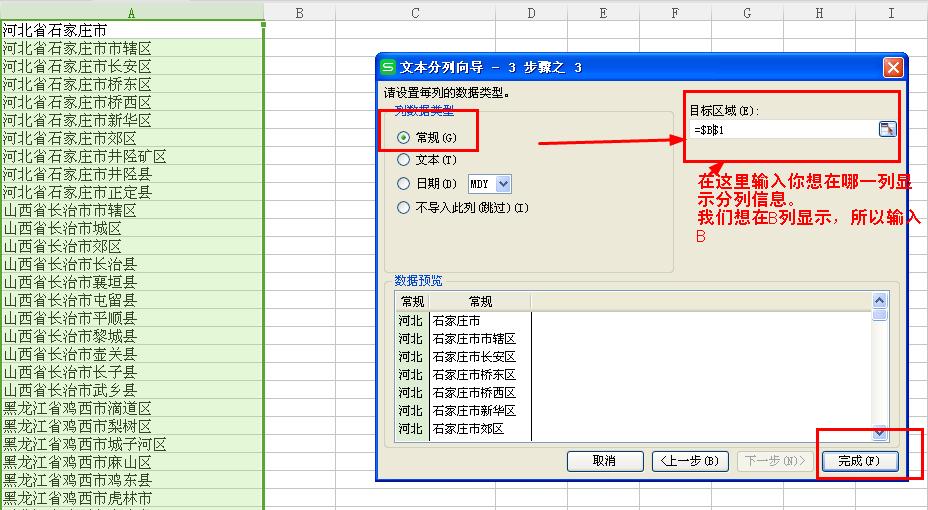Click preview row 石家庄市市辖区
928x510 pixels.
474,339
